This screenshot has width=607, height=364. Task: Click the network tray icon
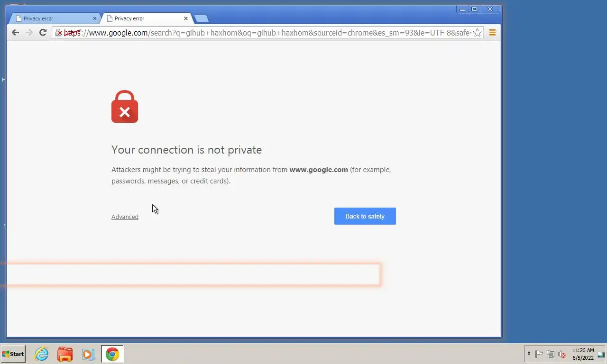pyautogui.click(x=551, y=354)
